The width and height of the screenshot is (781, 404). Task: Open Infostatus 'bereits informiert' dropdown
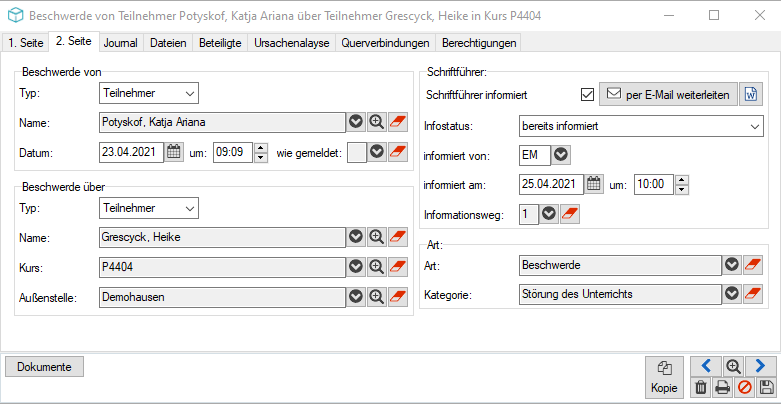click(754, 127)
